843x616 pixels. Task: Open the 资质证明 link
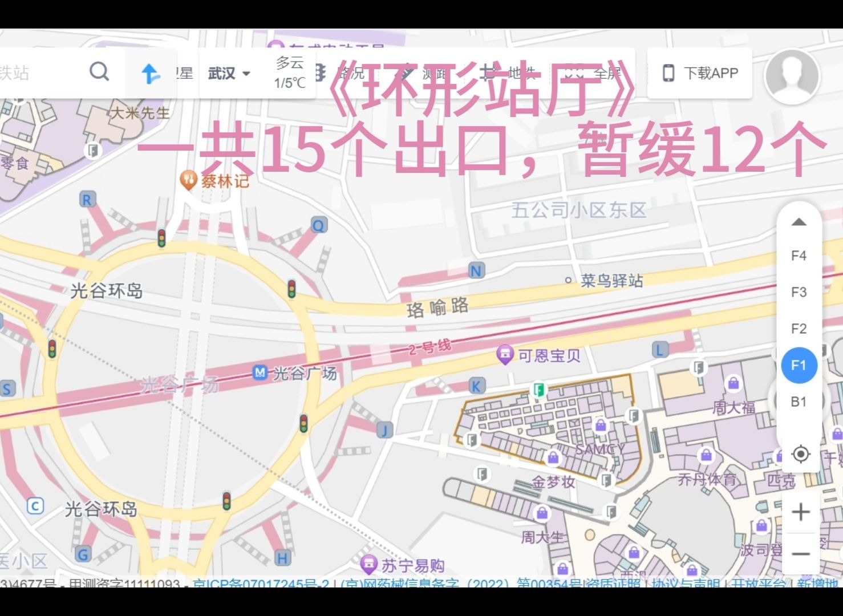(x=612, y=585)
